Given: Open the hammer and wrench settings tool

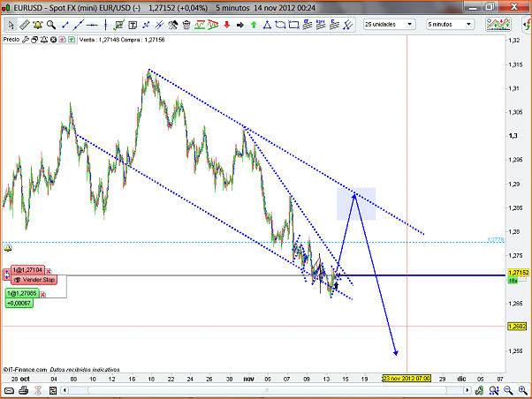Looking at the screenshot, I should (x=173, y=25).
